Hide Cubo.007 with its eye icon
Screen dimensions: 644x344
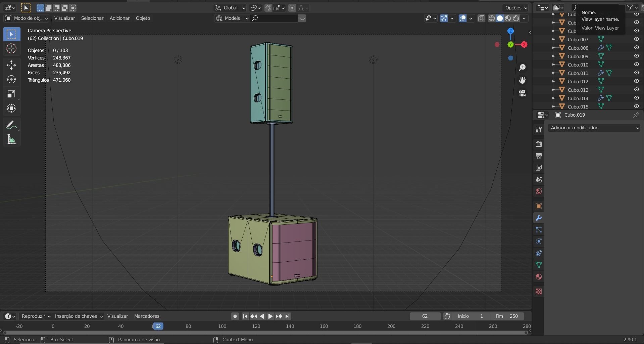pos(636,39)
